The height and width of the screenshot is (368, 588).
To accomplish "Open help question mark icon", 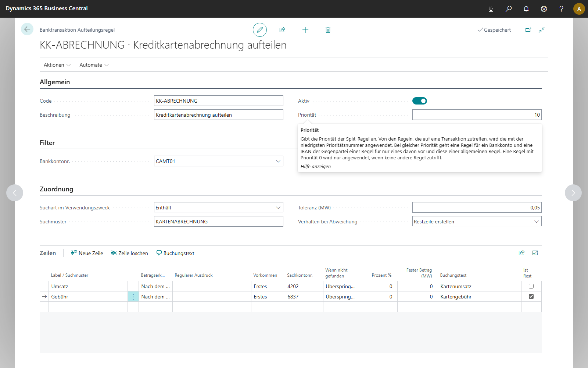I will [561, 9].
